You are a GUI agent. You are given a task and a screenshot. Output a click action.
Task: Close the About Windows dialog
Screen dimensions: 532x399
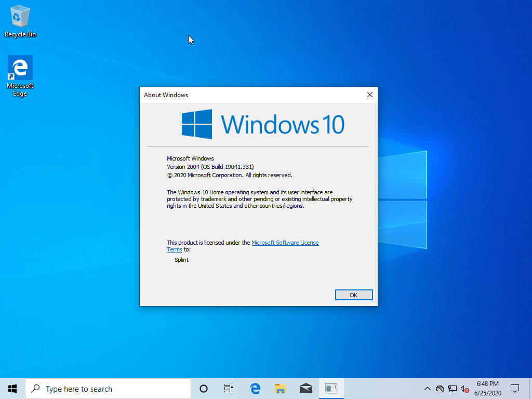click(x=369, y=95)
